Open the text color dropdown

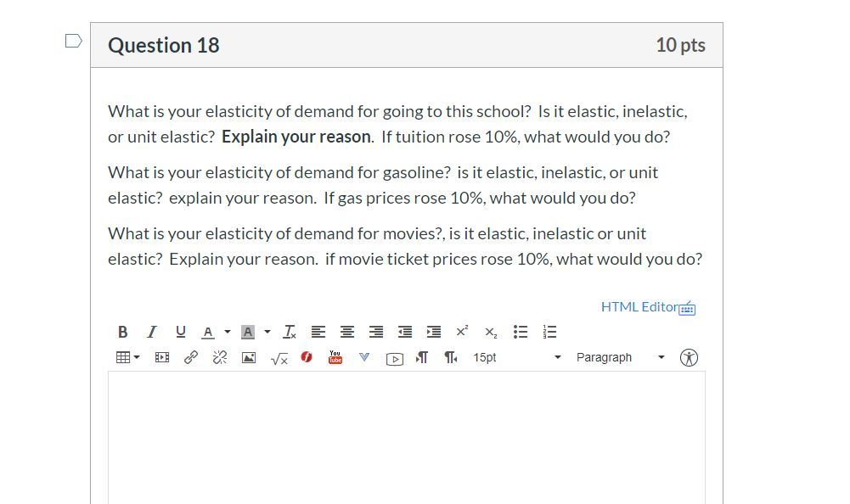pos(226,331)
